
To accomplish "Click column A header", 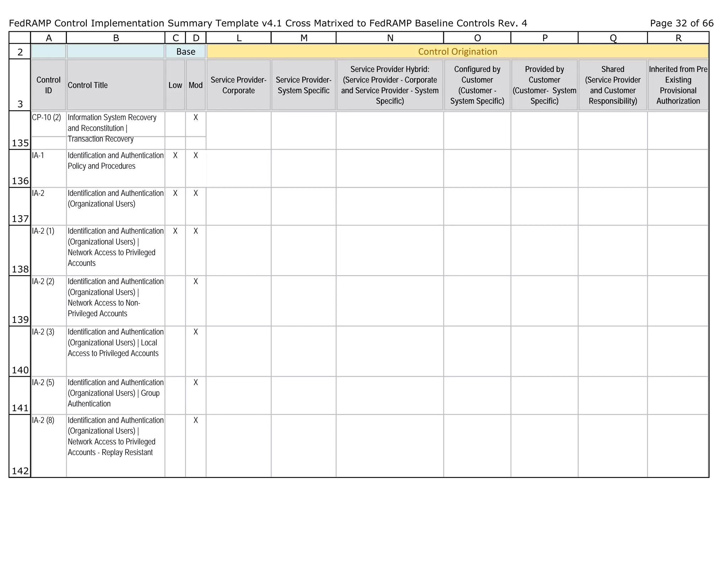I will (x=49, y=38).
